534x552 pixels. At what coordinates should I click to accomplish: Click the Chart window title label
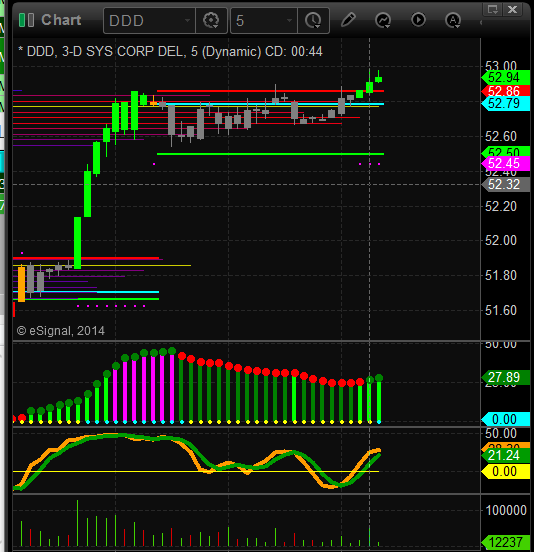pyautogui.click(x=61, y=20)
